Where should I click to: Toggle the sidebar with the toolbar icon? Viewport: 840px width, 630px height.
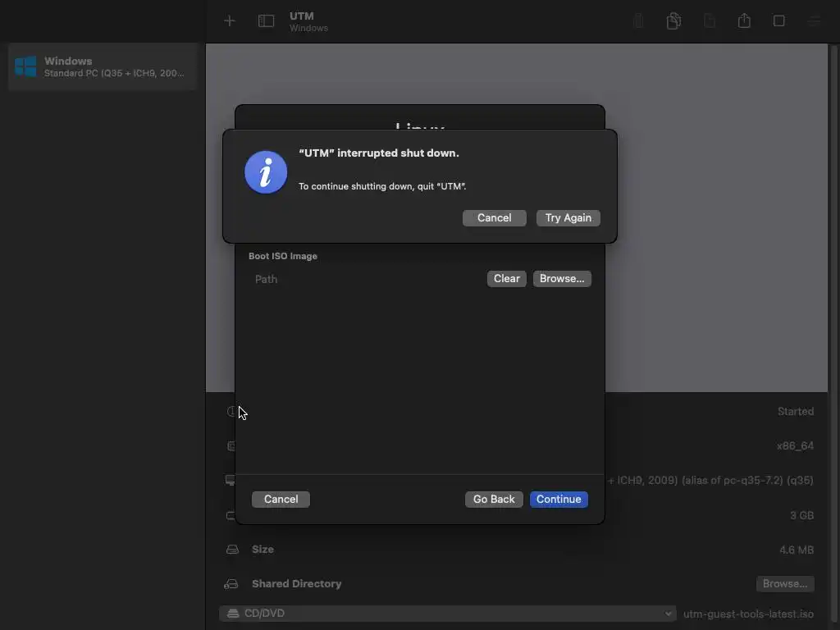(266, 21)
